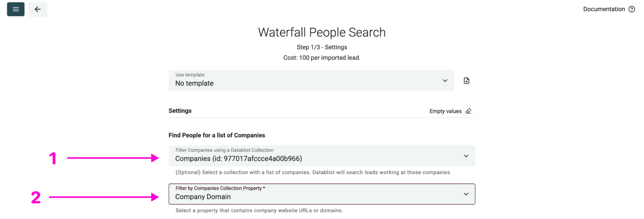Open the hamburger menu
The image size is (644, 219).
pyautogui.click(x=16, y=9)
